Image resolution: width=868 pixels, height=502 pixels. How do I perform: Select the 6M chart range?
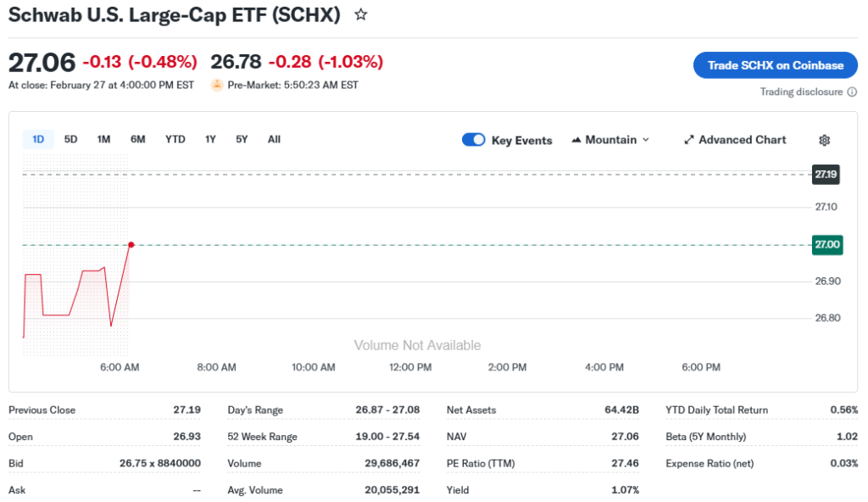138,139
